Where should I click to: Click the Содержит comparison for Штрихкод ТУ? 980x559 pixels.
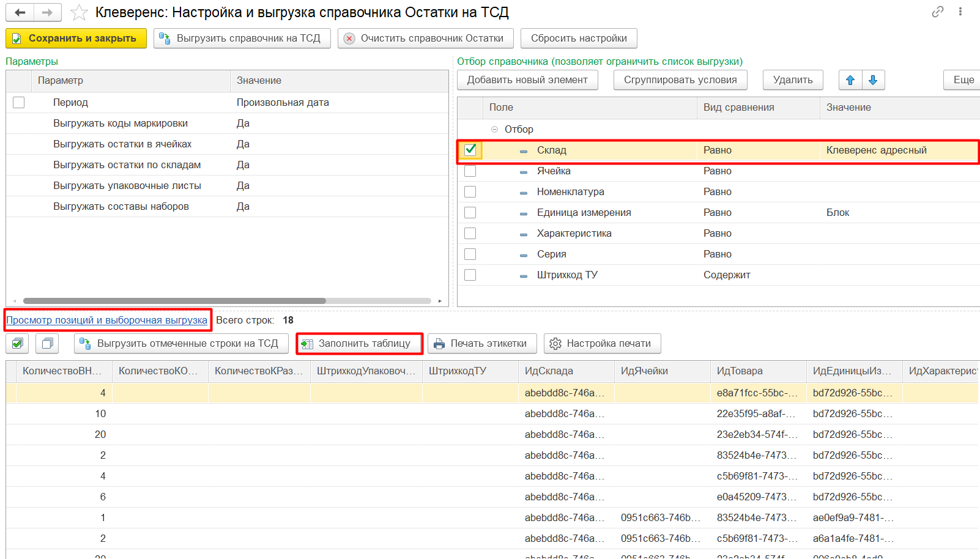point(758,275)
